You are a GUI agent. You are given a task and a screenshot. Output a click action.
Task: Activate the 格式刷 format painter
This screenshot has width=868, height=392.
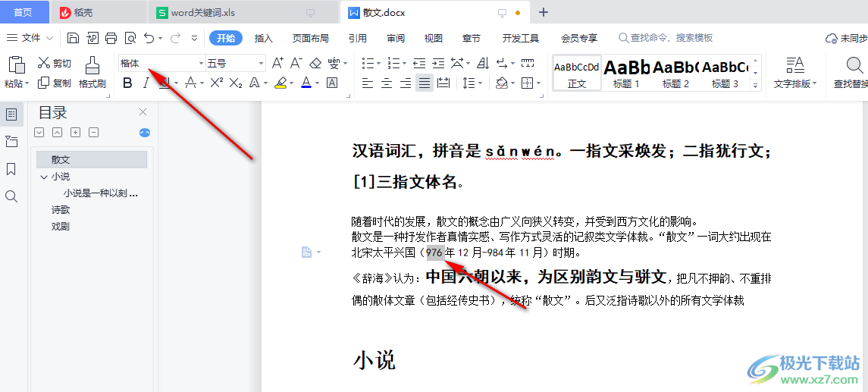pyautogui.click(x=92, y=73)
